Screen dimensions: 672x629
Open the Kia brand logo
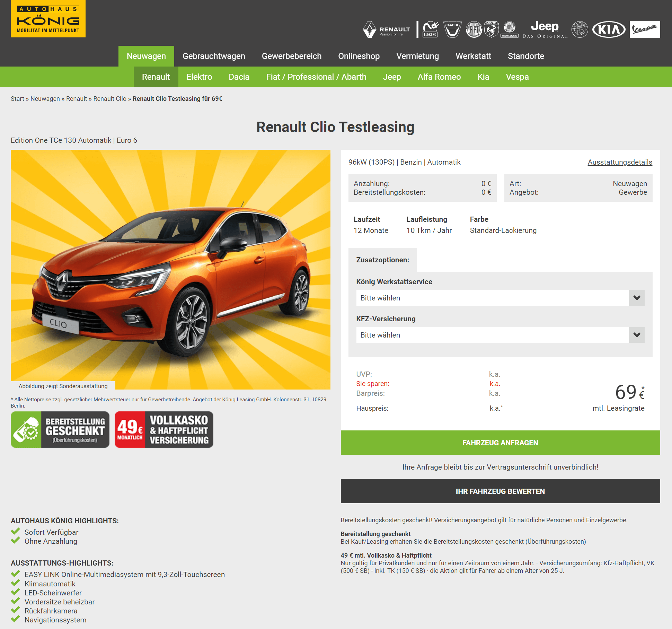609,29
